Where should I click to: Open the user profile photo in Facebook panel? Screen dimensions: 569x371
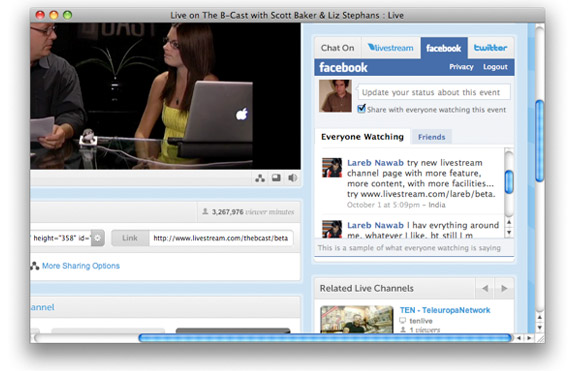point(335,96)
